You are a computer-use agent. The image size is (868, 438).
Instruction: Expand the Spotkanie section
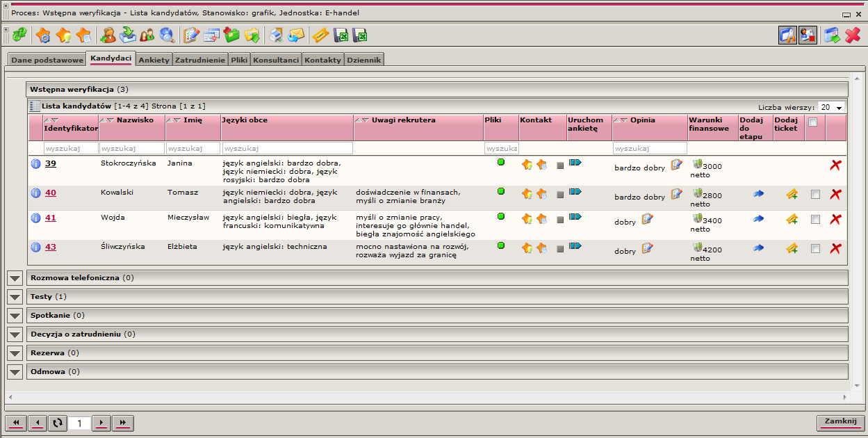[x=15, y=316]
